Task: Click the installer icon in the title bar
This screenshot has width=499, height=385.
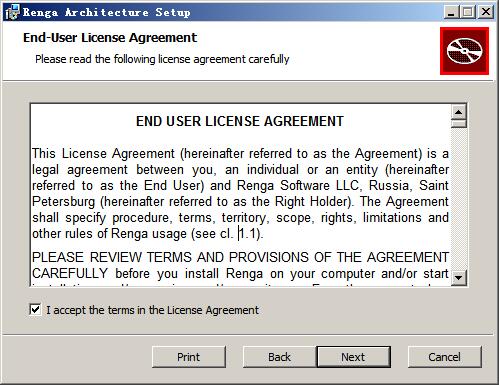Action: pos(12,13)
